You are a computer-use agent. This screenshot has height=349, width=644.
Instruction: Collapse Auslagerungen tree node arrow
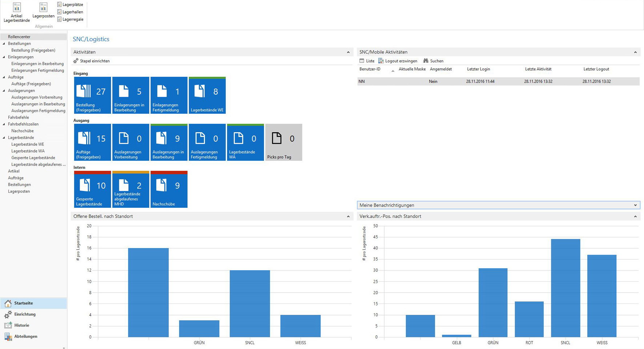(x=4, y=91)
